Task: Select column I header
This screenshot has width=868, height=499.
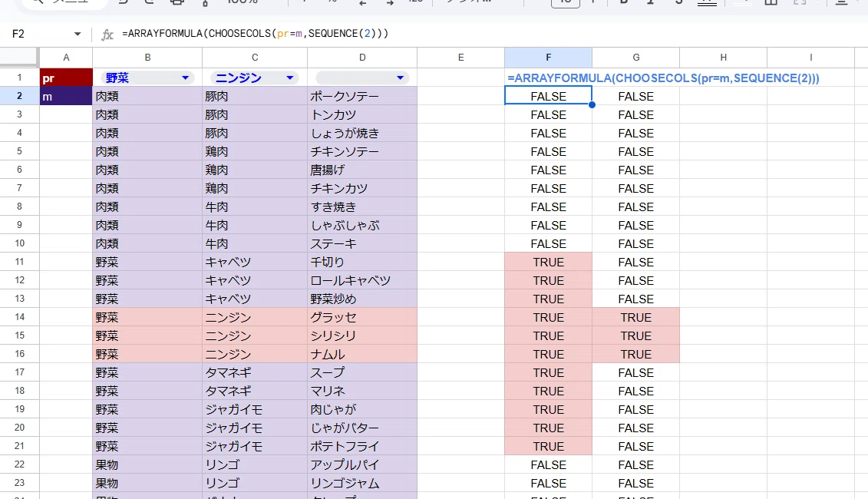Action: coord(810,58)
